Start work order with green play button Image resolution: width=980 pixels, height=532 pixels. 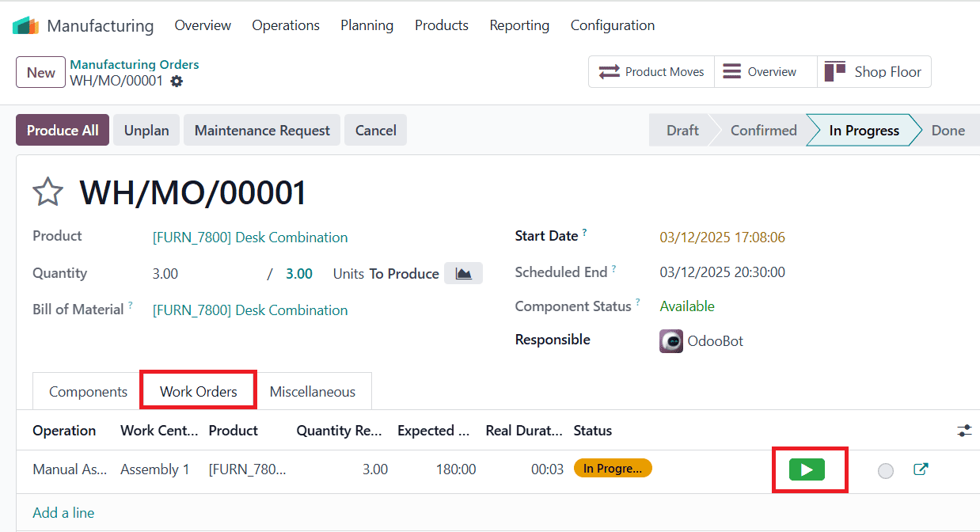pos(807,469)
